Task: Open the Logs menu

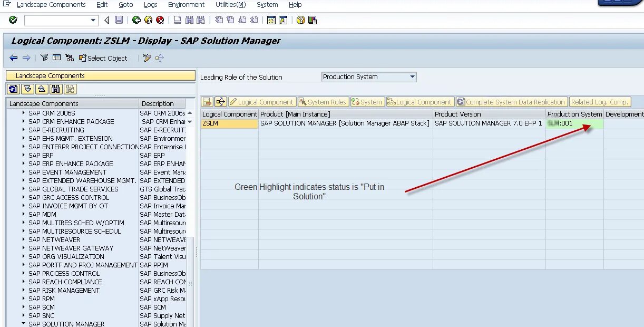Action: (x=150, y=5)
